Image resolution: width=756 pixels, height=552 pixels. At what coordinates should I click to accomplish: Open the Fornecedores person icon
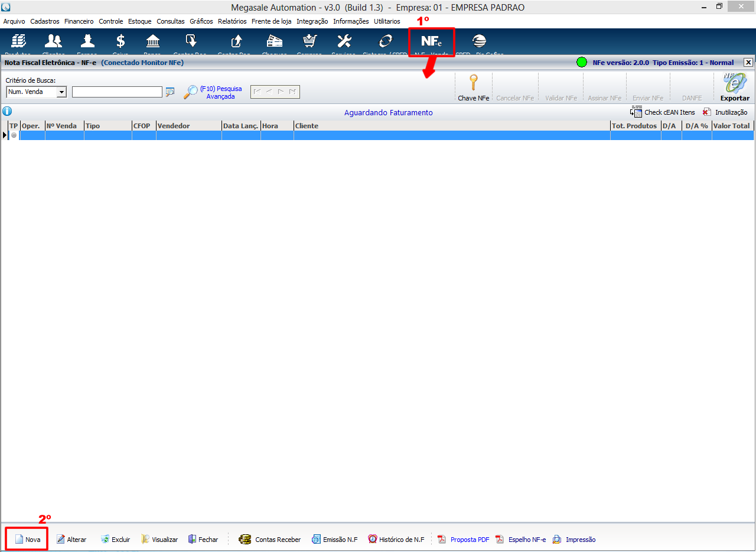(87, 41)
